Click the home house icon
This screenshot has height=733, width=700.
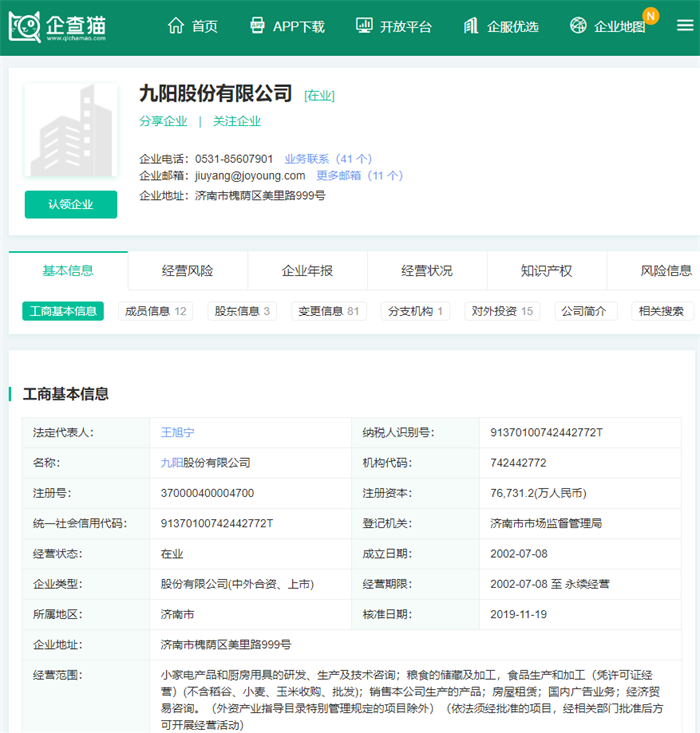point(176,26)
